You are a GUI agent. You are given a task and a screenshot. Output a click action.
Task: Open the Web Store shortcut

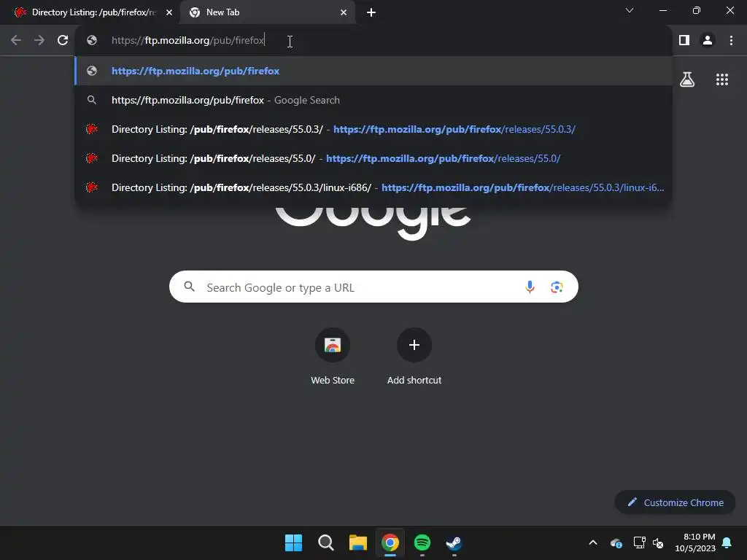[333, 356]
